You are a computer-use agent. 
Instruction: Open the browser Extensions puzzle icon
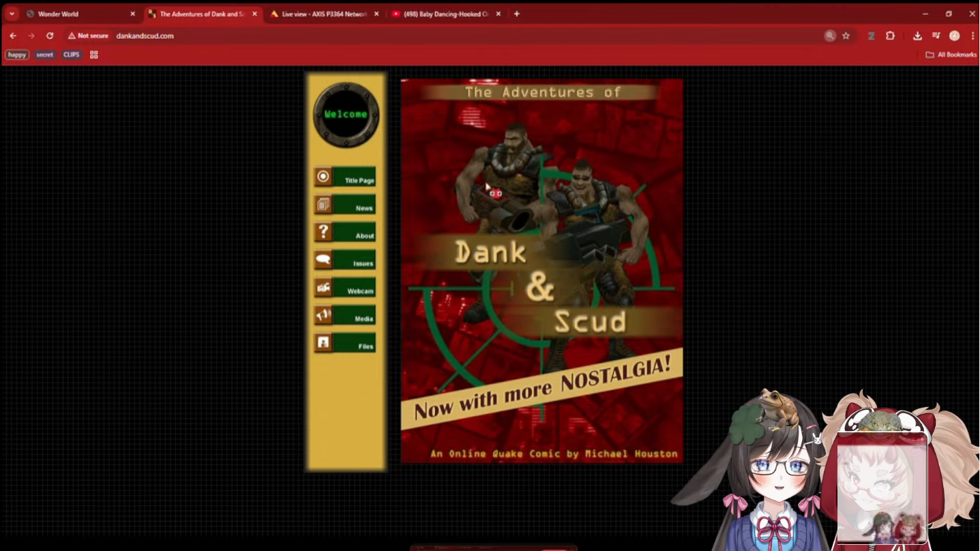pyautogui.click(x=891, y=35)
